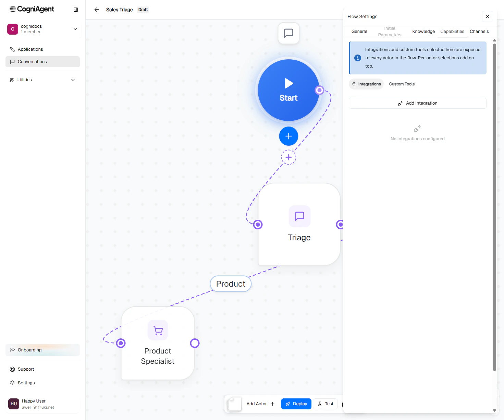
Task: Open Conversations in the sidebar
Action: (42, 62)
